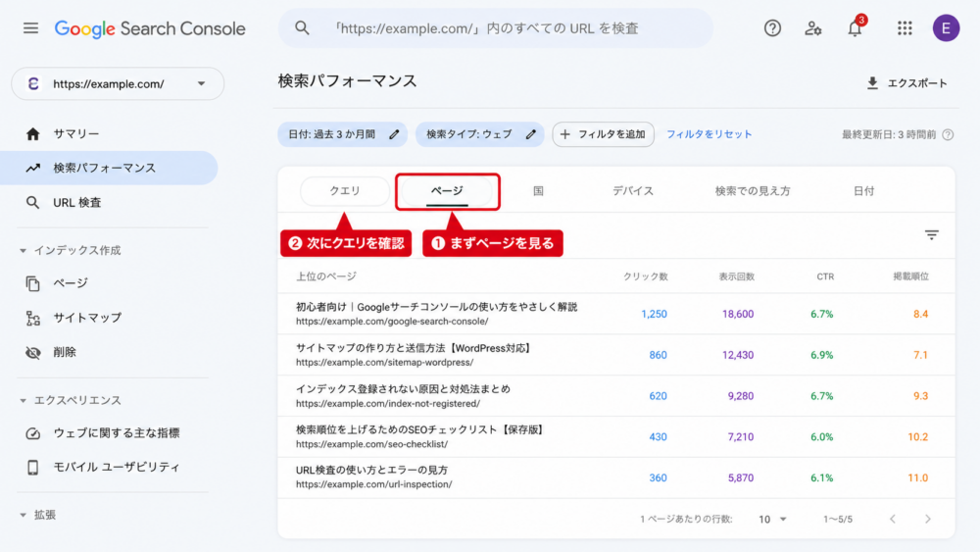The height and width of the screenshot is (552, 980).
Task: Sort by 表示回数 column header
Action: (x=736, y=276)
